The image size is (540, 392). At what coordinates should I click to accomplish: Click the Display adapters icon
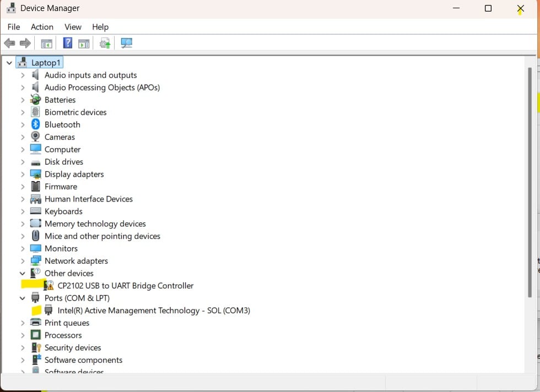tap(35, 174)
